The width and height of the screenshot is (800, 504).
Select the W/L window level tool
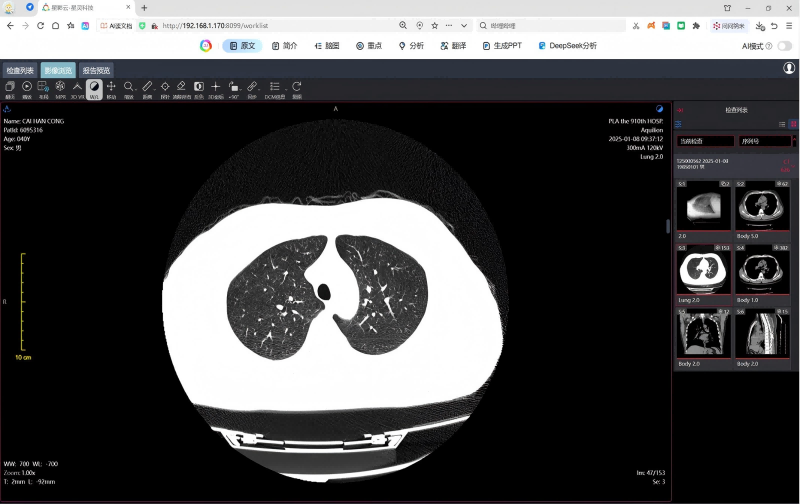pyautogui.click(x=94, y=90)
